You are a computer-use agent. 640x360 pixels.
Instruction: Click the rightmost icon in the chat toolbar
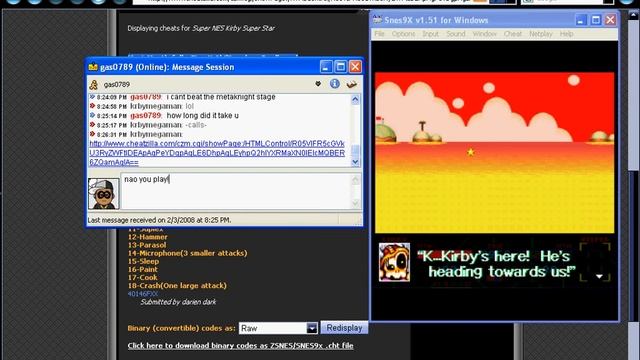pos(351,84)
